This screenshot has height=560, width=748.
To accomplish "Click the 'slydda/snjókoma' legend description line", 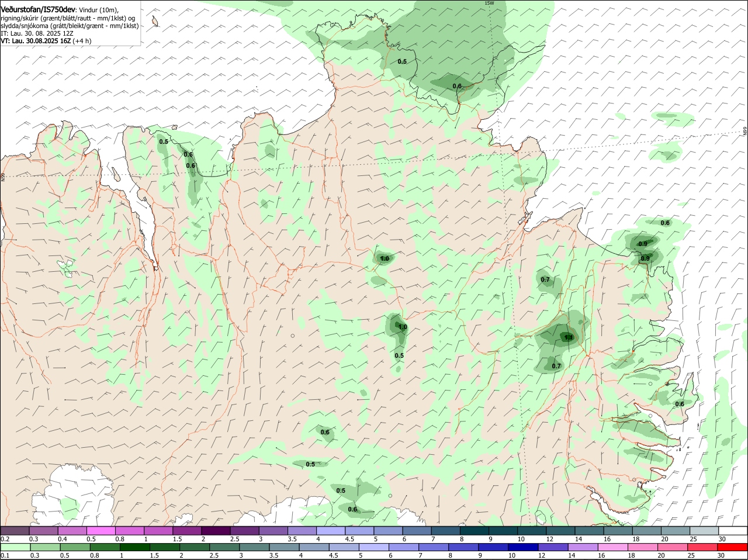I will (70, 26).
